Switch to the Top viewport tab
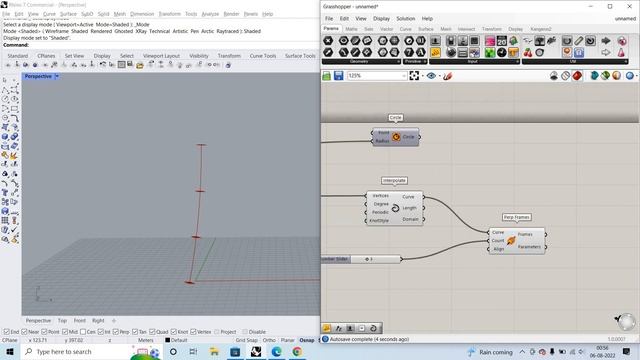640x360 pixels. coord(62,321)
